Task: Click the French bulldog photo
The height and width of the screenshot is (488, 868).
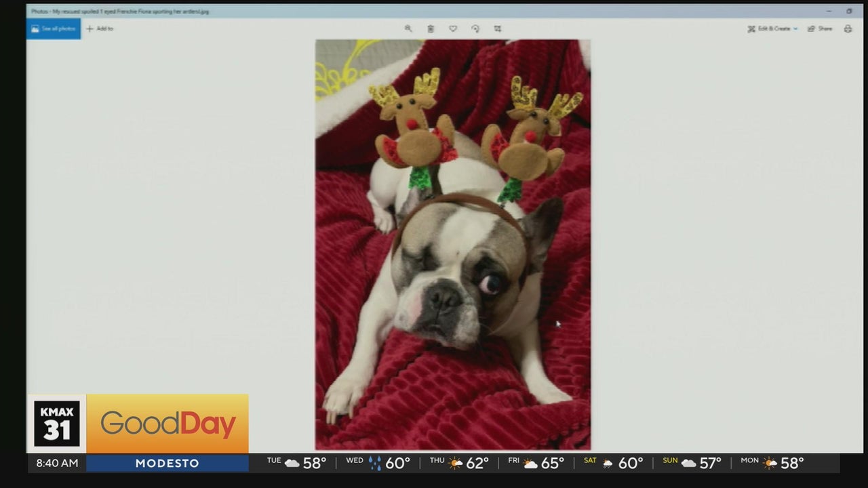Action: tap(452, 244)
